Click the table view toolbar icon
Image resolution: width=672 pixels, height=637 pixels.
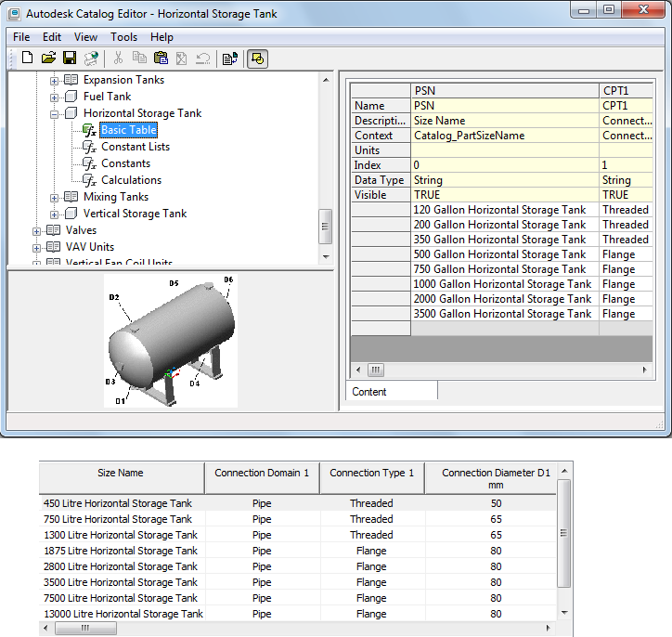tap(229, 58)
